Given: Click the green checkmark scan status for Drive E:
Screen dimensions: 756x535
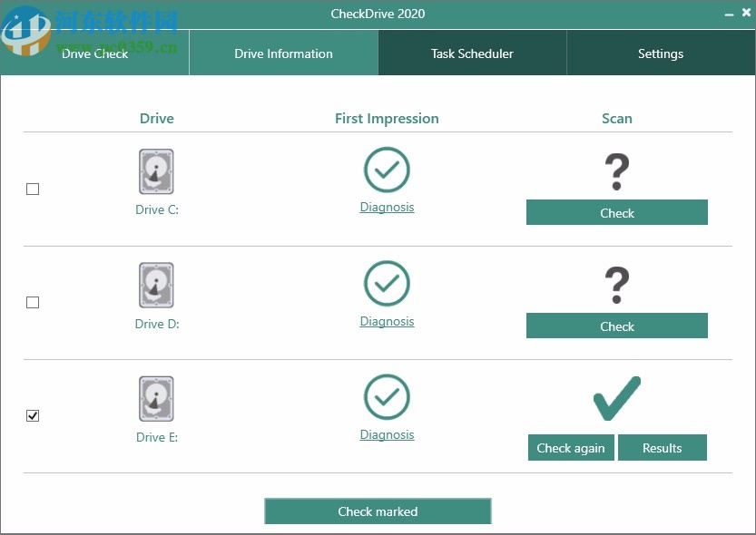Looking at the screenshot, I should (617, 397).
